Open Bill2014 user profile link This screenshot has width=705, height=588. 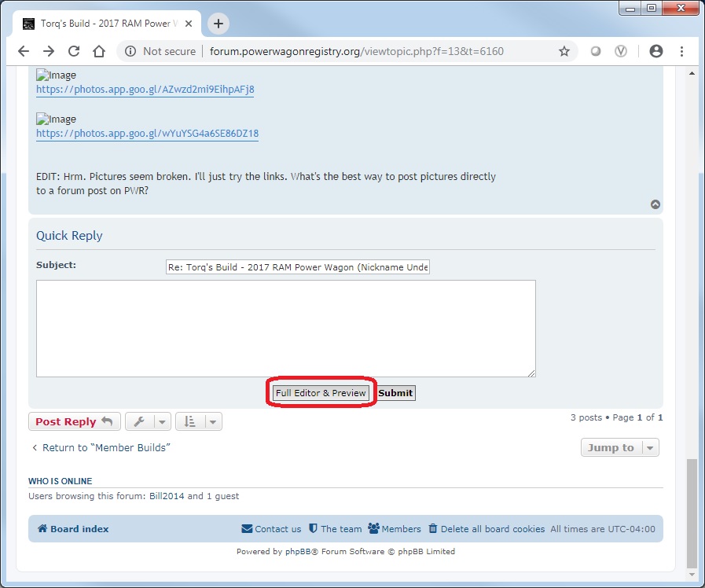coord(167,496)
